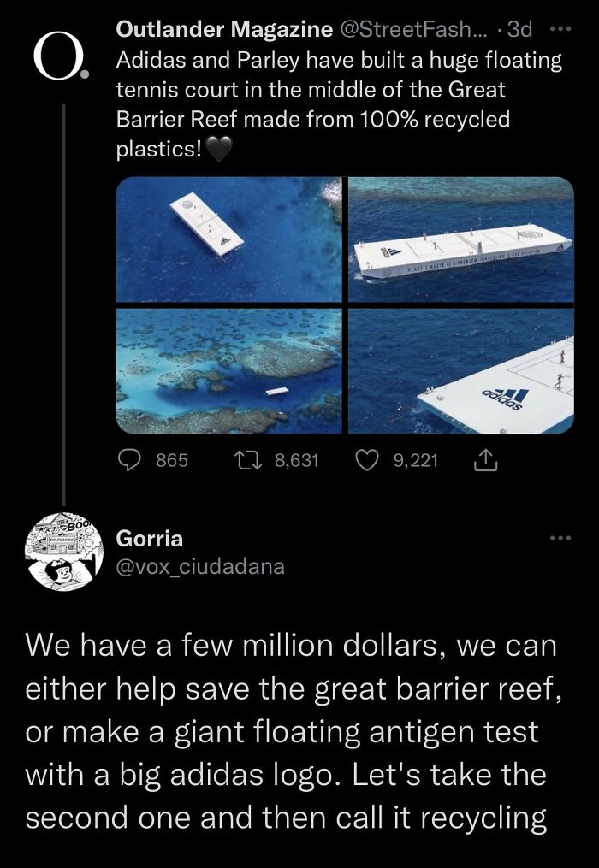This screenshot has height=868, width=599.
Task: Open the bottom-left reef aerial photo
Action: pos(229,368)
